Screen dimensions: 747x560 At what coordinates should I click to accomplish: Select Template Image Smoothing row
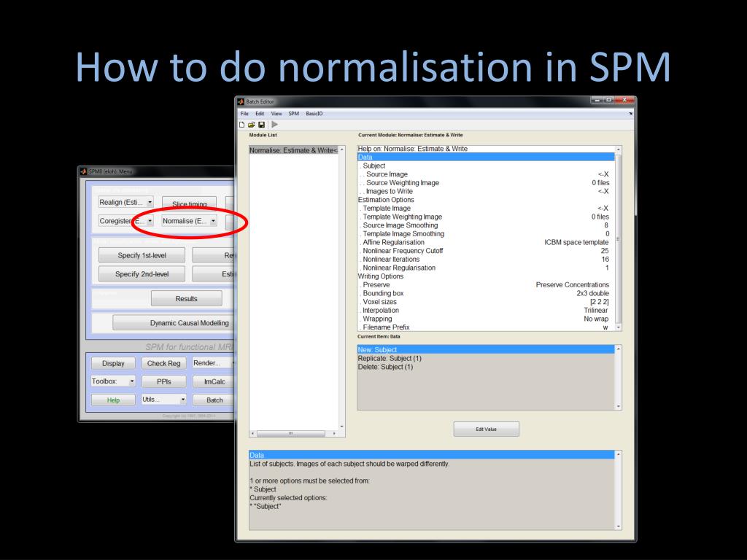486,234
